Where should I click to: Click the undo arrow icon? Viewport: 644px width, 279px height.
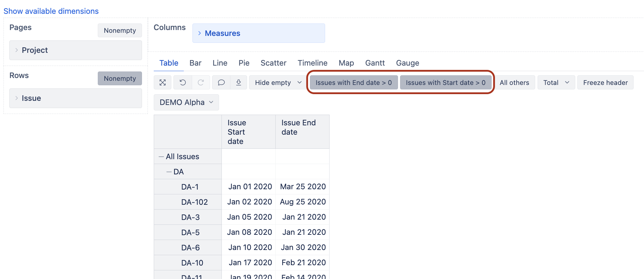click(x=183, y=83)
